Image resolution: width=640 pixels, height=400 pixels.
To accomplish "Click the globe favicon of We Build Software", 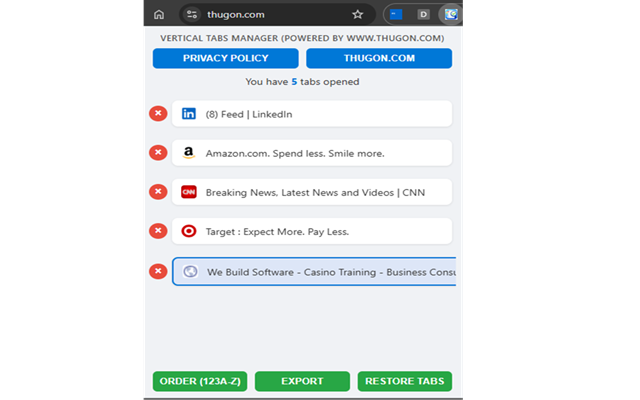I will (x=190, y=271).
